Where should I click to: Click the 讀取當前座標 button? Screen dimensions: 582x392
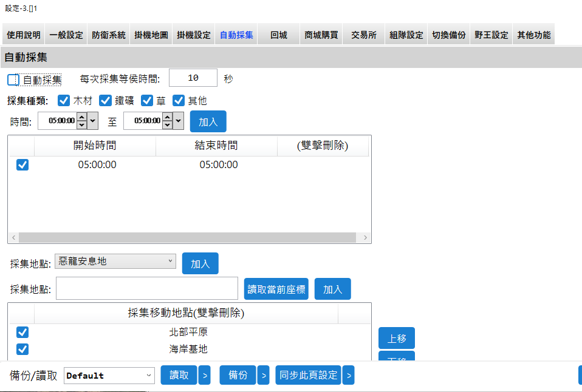coord(276,289)
